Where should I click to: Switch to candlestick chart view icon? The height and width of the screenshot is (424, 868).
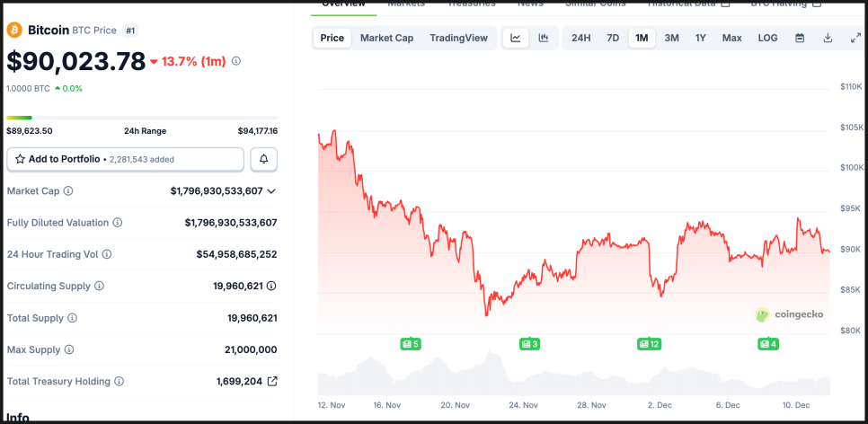pos(544,38)
